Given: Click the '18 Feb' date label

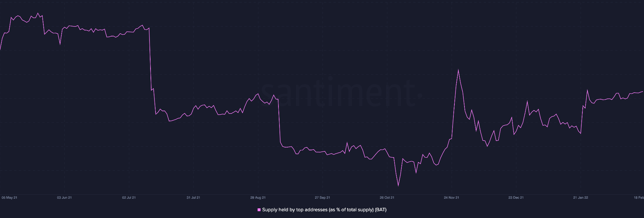Looking at the screenshot, I should point(639,198).
